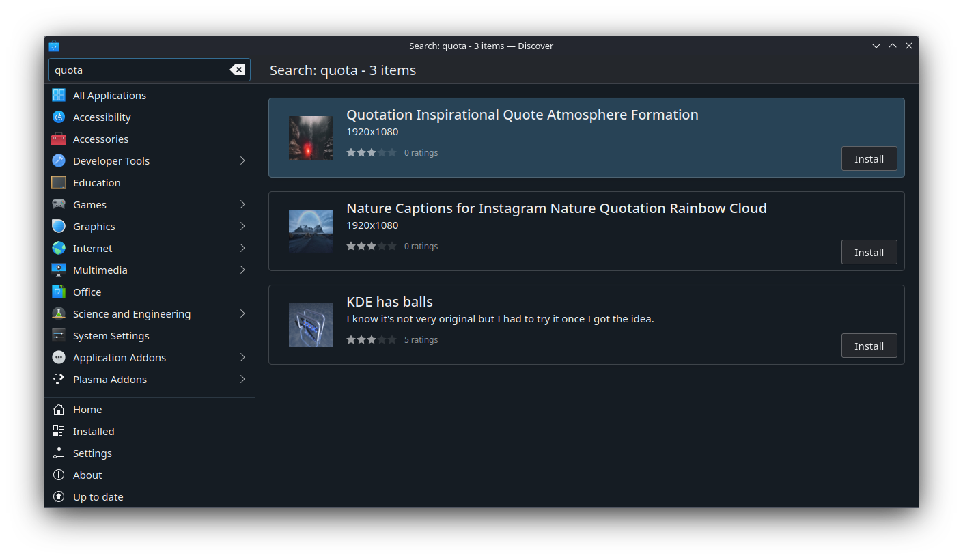963x560 pixels.
Task: Click the Office document icon
Action: [59, 292]
